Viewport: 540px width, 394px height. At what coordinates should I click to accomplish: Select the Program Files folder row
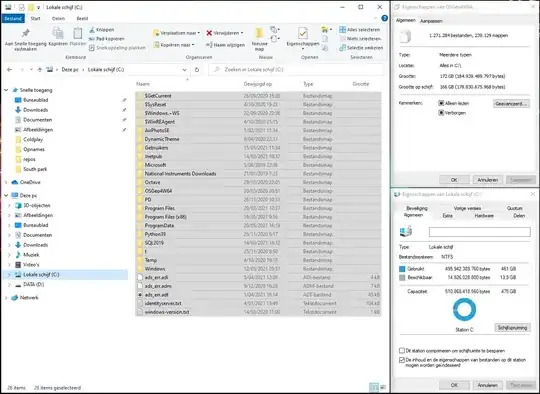pos(258,208)
